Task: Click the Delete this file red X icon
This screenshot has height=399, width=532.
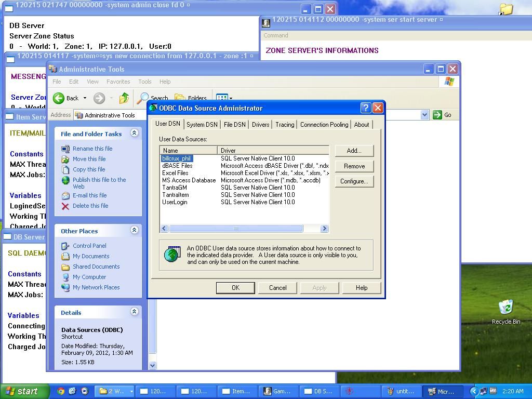Action: click(65, 206)
